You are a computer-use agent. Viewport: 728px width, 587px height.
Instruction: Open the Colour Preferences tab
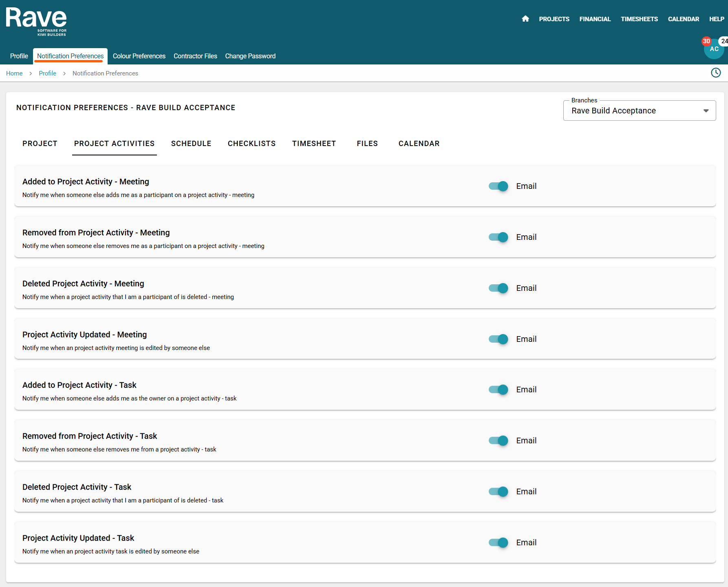[x=139, y=56]
